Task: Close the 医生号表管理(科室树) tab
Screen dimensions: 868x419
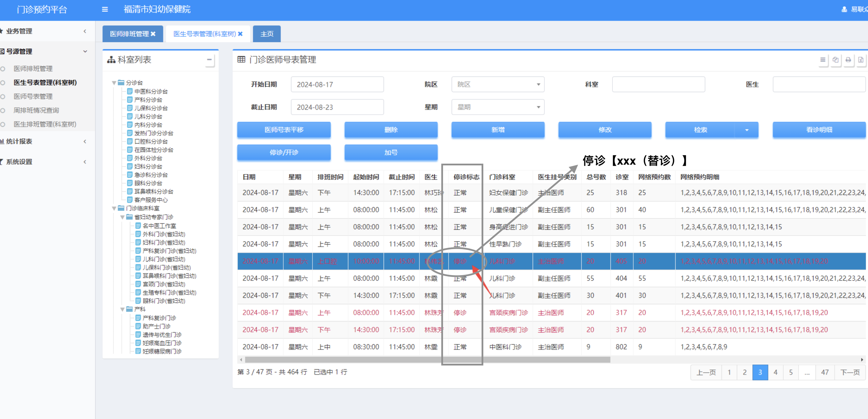Action: pos(240,34)
